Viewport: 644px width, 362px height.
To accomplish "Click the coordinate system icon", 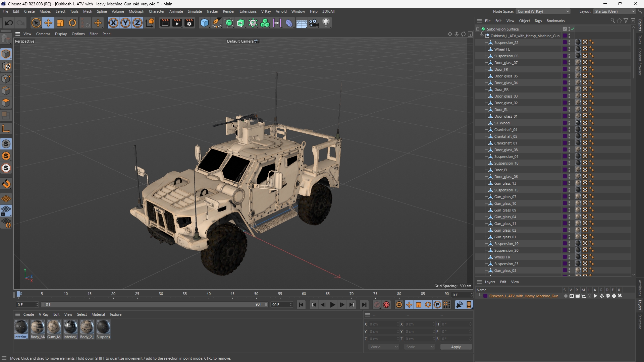I will [151, 23].
